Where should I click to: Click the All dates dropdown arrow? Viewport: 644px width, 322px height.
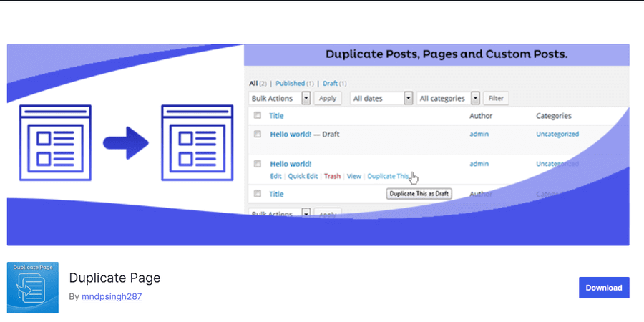click(x=409, y=99)
